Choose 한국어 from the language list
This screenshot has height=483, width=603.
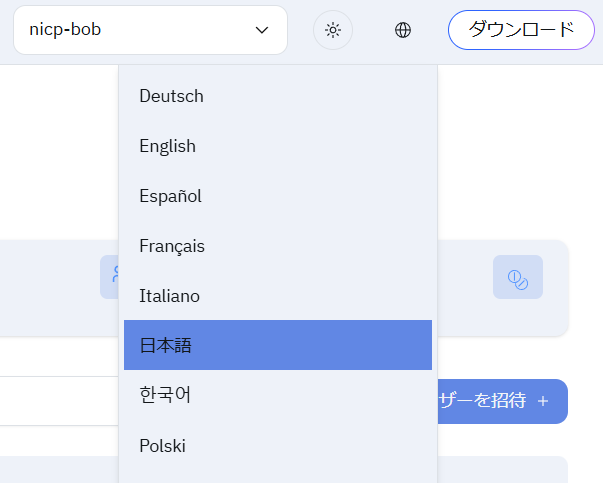tap(166, 395)
